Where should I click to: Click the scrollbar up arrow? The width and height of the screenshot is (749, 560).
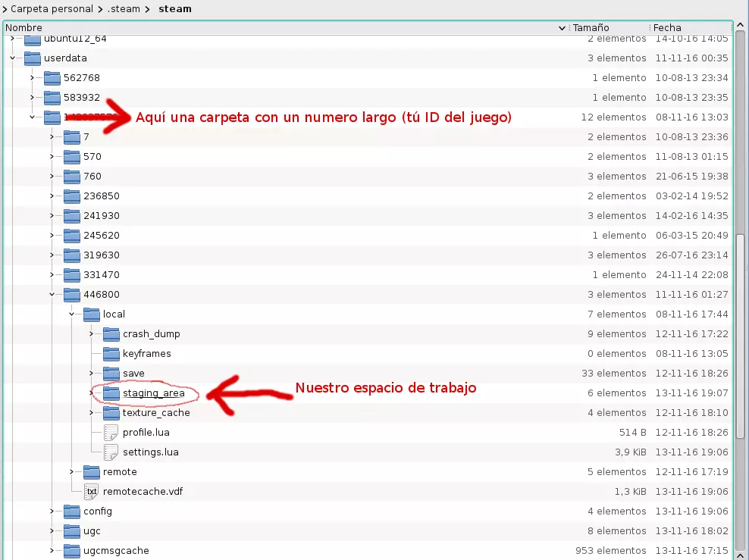pyautogui.click(x=741, y=25)
